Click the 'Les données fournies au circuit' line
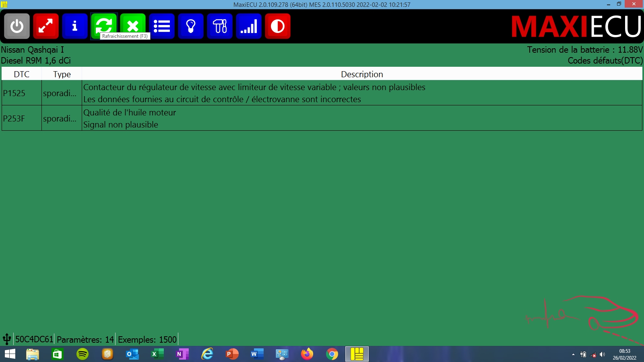The image size is (644, 362). click(x=222, y=99)
